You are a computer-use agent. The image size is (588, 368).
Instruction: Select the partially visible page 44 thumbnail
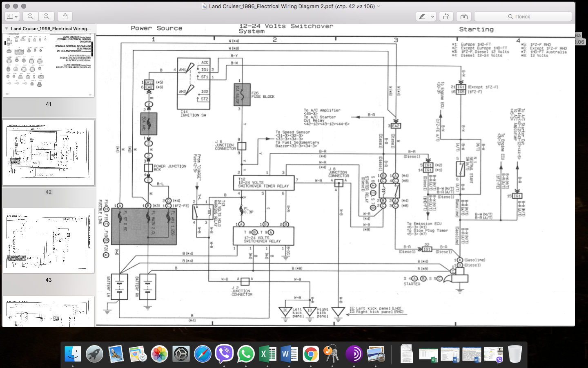pos(49,311)
